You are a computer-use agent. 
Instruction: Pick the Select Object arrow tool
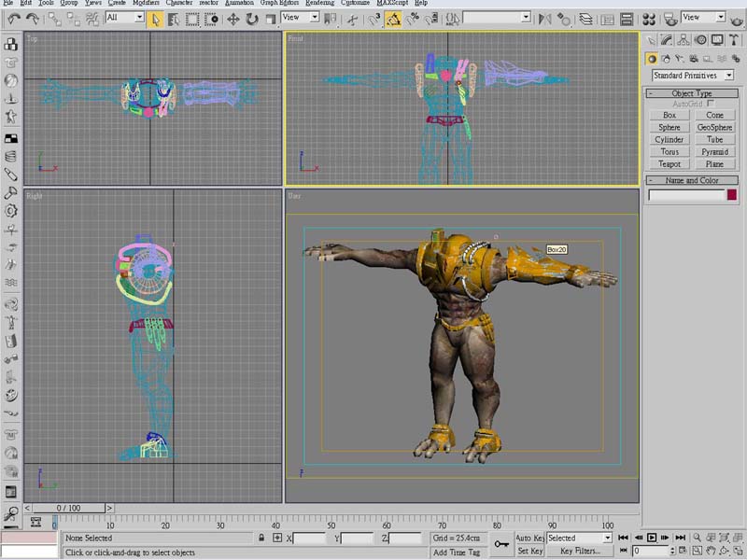point(155,20)
